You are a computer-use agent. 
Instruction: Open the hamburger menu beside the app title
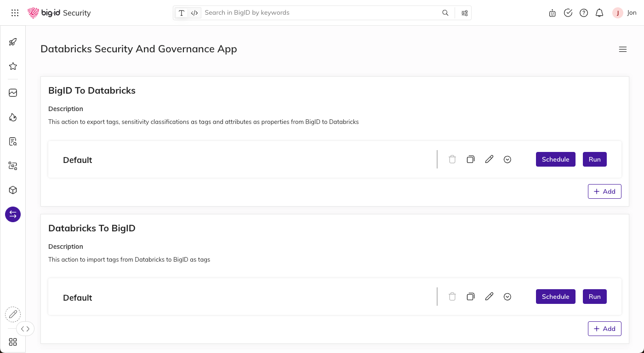click(623, 49)
